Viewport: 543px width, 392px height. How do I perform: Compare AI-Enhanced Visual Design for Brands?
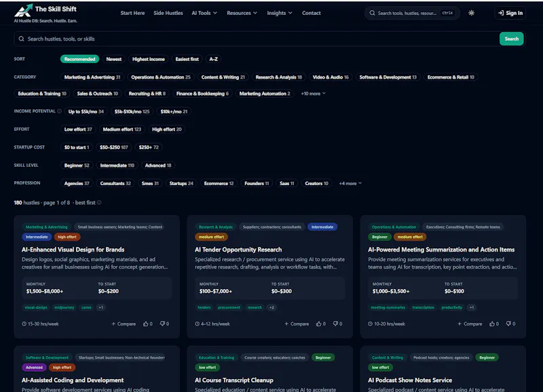[x=124, y=324]
